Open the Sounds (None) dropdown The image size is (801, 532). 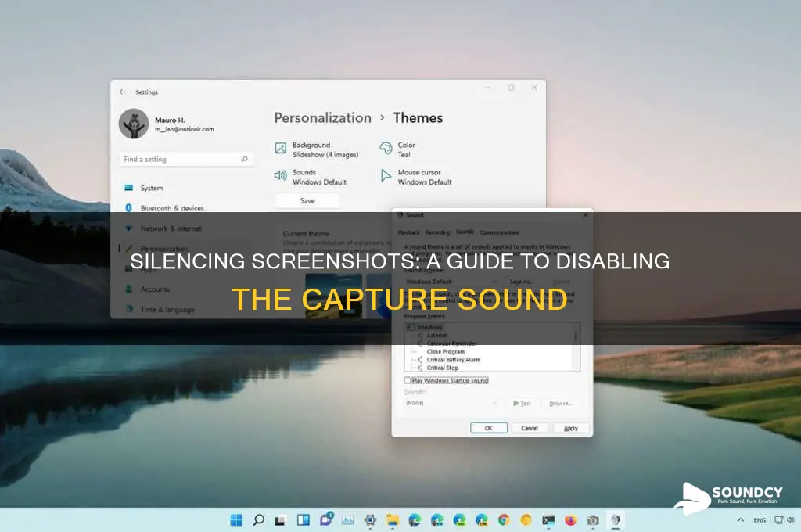click(451, 403)
